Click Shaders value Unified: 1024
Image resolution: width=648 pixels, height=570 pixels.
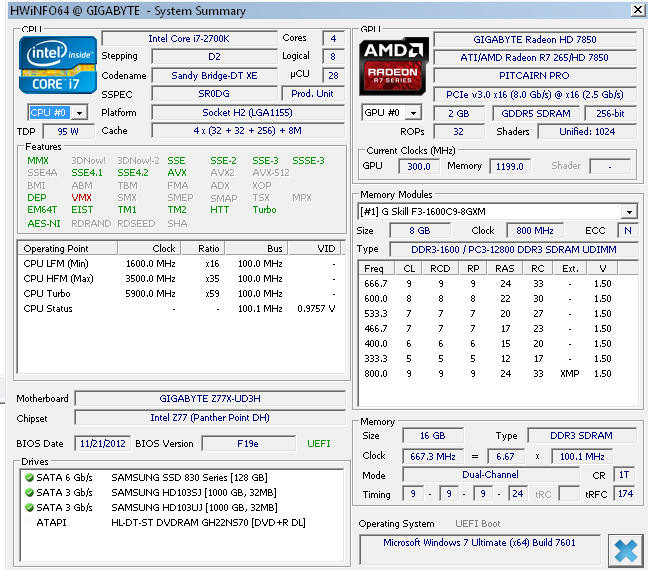pyautogui.click(x=587, y=131)
